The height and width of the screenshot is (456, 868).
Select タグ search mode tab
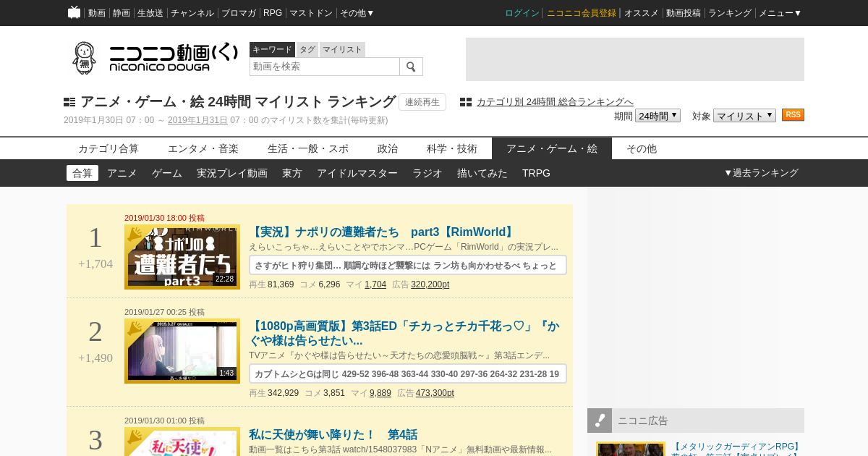tap(307, 49)
